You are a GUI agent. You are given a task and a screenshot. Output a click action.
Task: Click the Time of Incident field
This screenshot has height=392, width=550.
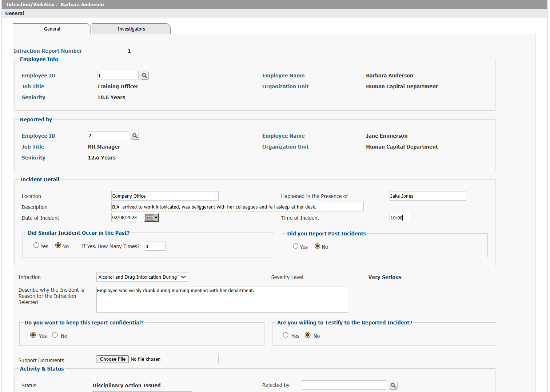coord(400,218)
